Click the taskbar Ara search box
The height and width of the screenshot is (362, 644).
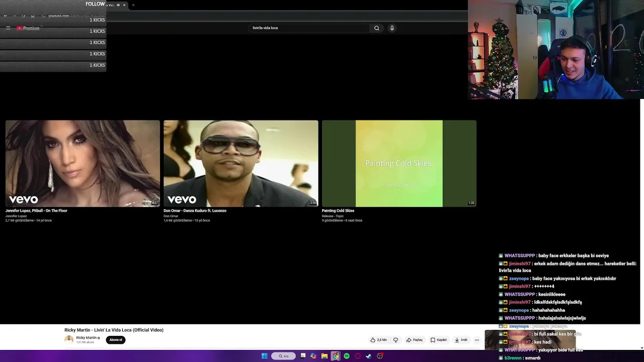click(x=284, y=356)
